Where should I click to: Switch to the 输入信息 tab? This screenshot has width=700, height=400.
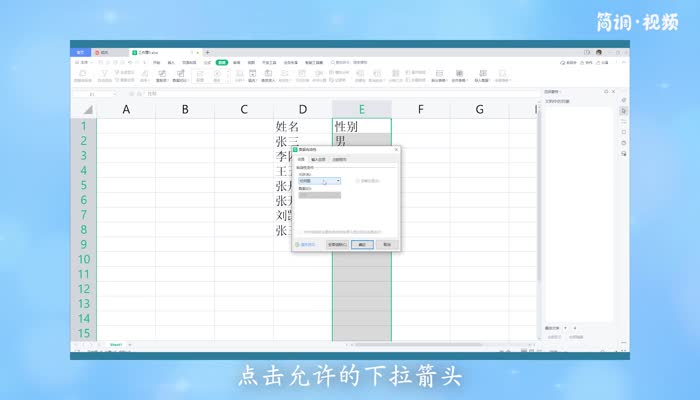pyautogui.click(x=318, y=159)
